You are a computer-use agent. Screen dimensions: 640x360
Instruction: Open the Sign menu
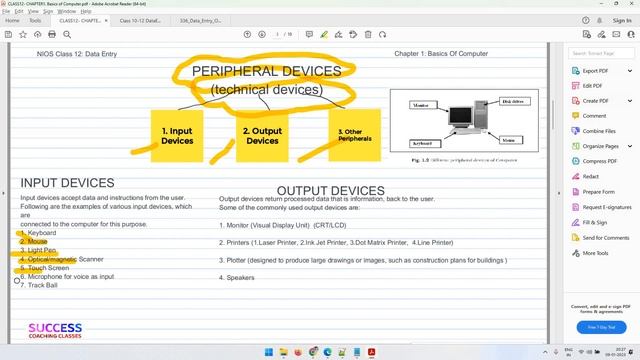[48, 11]
